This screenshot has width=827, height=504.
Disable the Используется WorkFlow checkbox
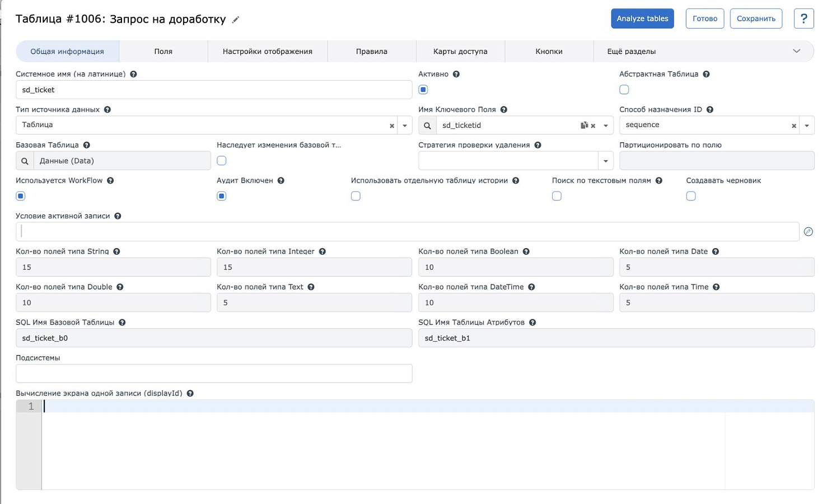(21, 196)
